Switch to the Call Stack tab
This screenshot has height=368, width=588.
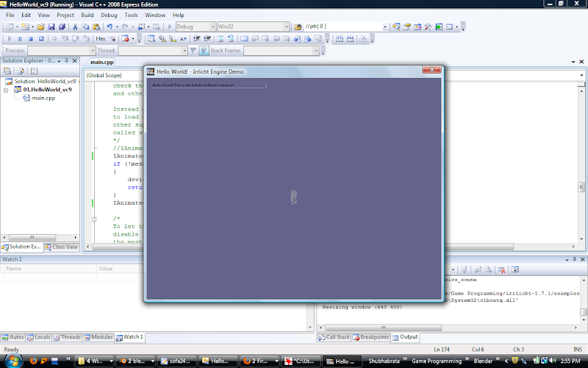pos(333,337)
